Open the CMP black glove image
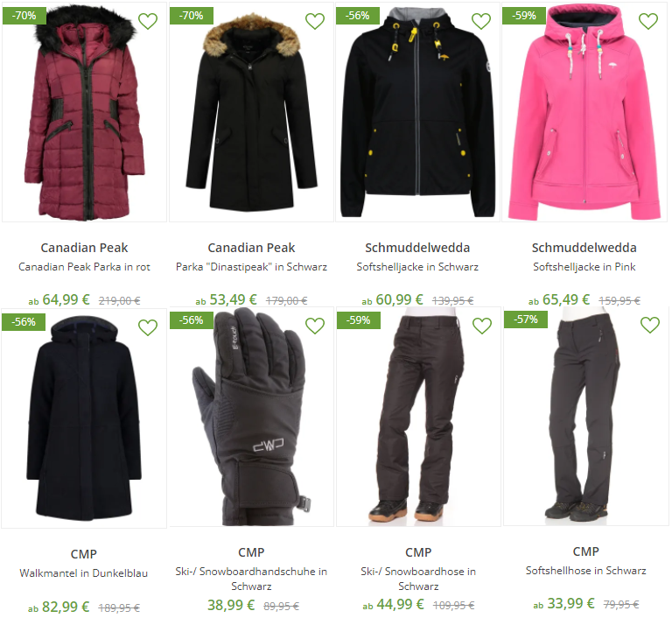Image resolution: width=672 pixels, height=618 pixels. click(x=252, y=417)
